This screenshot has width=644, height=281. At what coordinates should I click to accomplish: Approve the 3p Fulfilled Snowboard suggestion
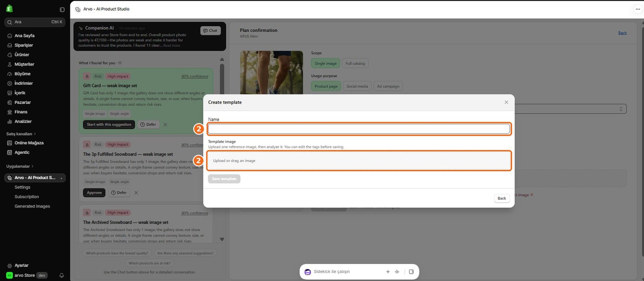tap(94, 193)
